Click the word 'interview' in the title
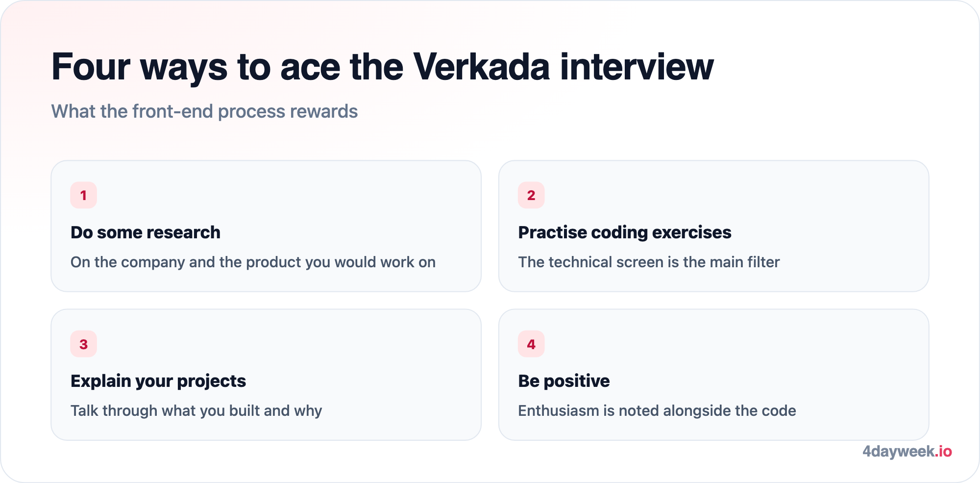Viewport: 980px width, 483px height. tap(637, 66)
